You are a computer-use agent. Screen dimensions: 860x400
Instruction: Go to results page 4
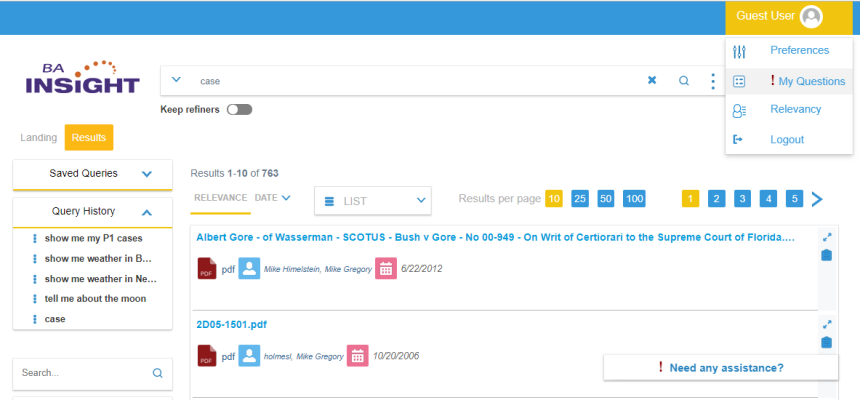(x=768, y=199)
